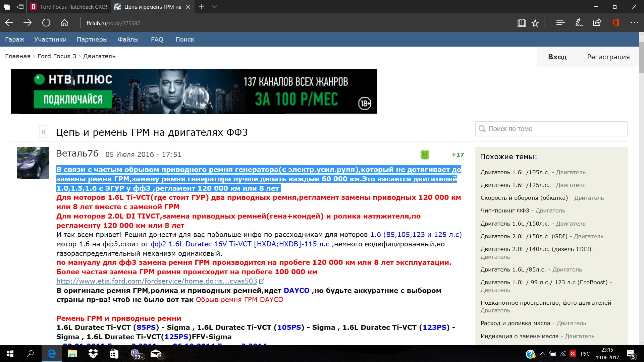Open the etis.ford.com fordservice link
644x362 pixels.
(x=157, y=281)
